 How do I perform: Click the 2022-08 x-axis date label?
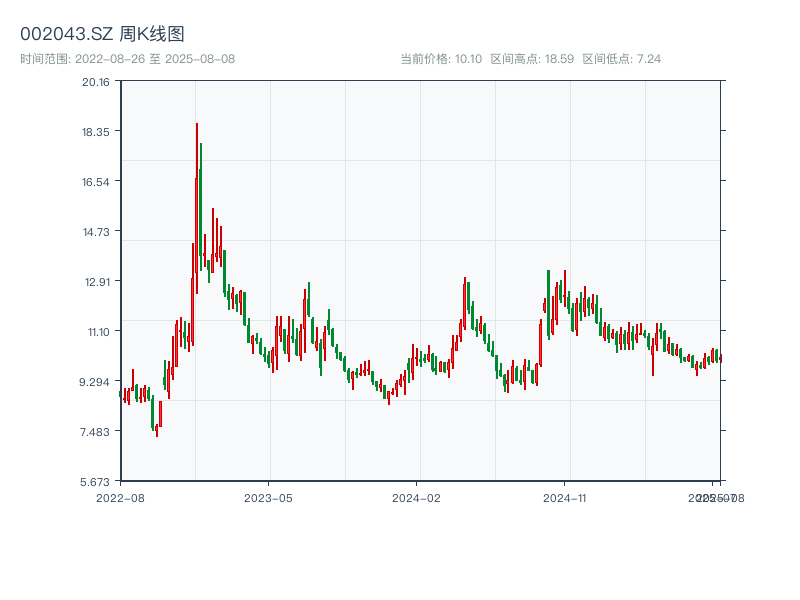pos(120,497)
